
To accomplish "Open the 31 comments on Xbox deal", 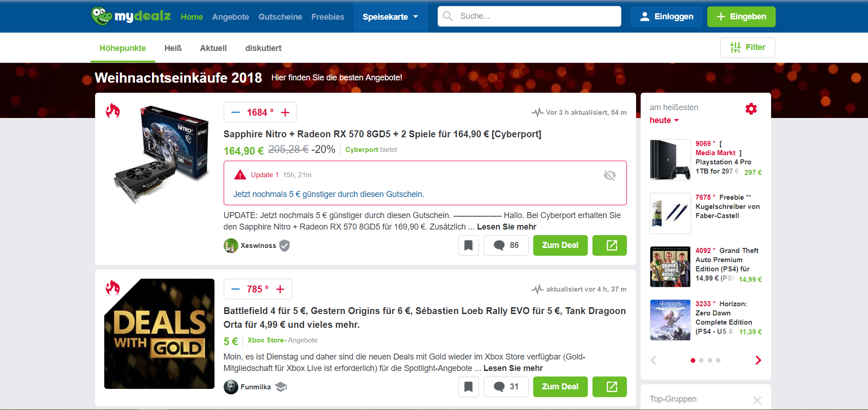I will (506, 387).
